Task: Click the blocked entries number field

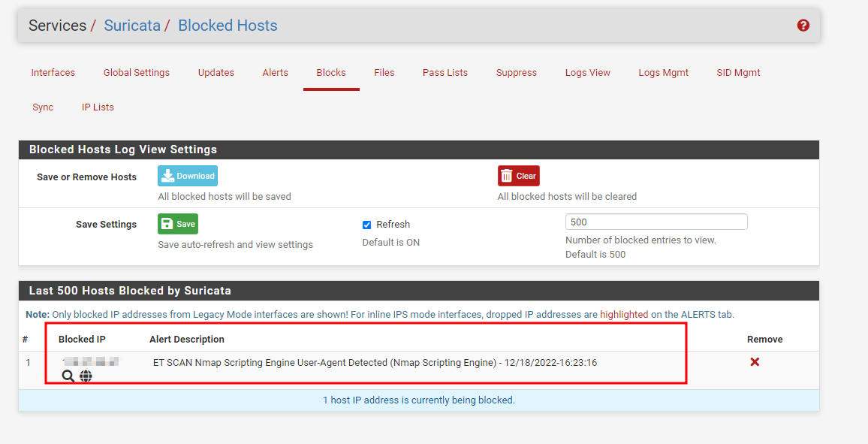Action: click(x=656, y=222)
